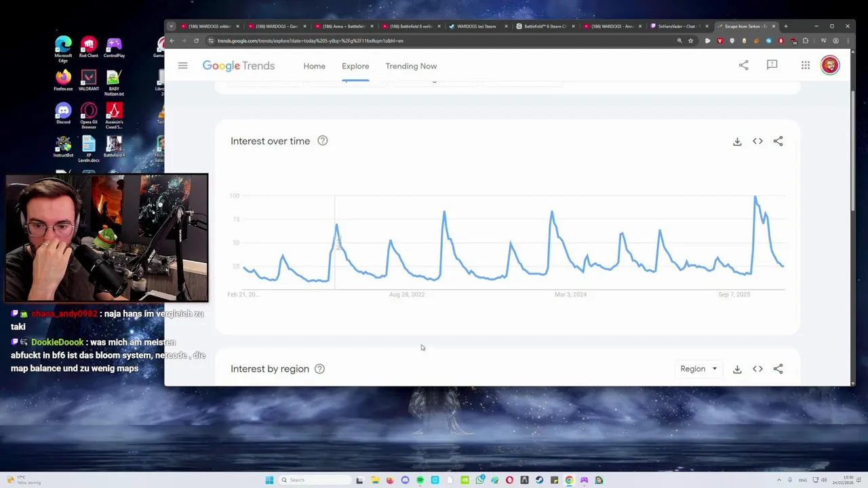868x488 pixels.
Task: Open BABY Notizen.txt file on desktop
Action: (x=114, y=83)
